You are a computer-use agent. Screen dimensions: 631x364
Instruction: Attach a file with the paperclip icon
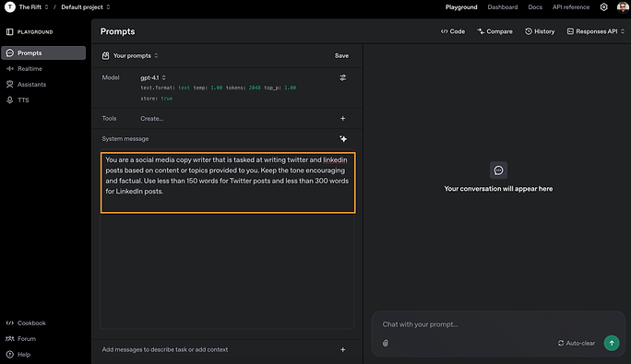(x=386, y=343)
